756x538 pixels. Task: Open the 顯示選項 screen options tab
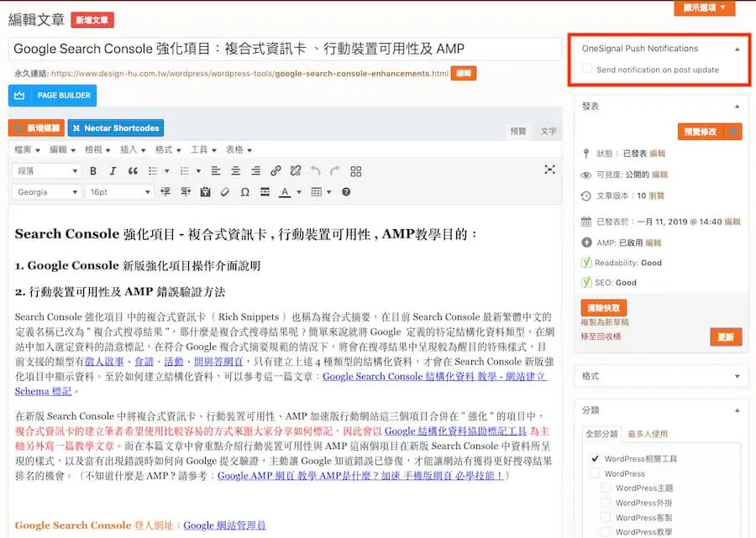[x=705, y=8]
